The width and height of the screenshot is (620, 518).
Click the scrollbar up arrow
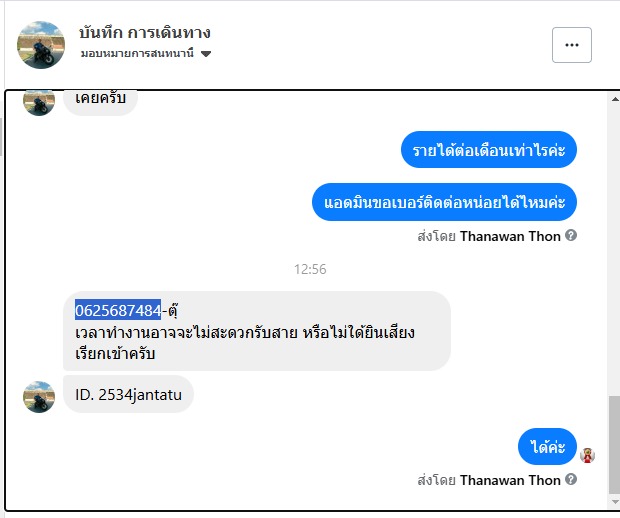[x=615, y=99]
